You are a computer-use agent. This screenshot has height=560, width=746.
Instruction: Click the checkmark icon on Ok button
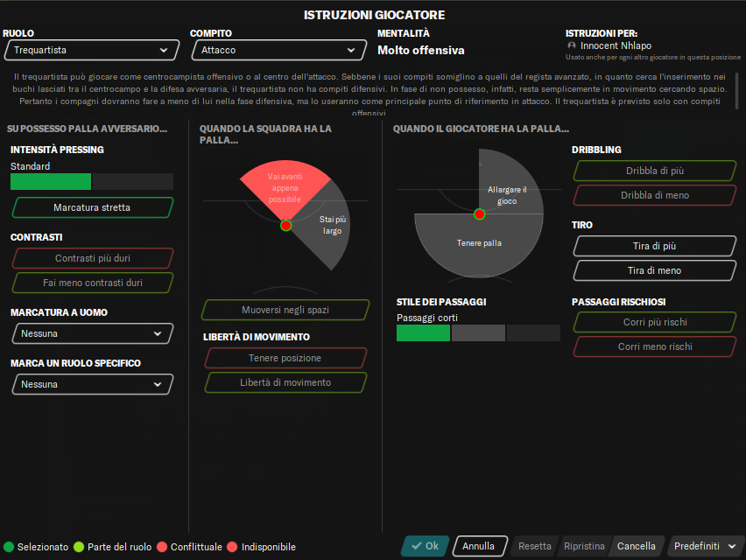pyautogui.click(x=416, y=546)
